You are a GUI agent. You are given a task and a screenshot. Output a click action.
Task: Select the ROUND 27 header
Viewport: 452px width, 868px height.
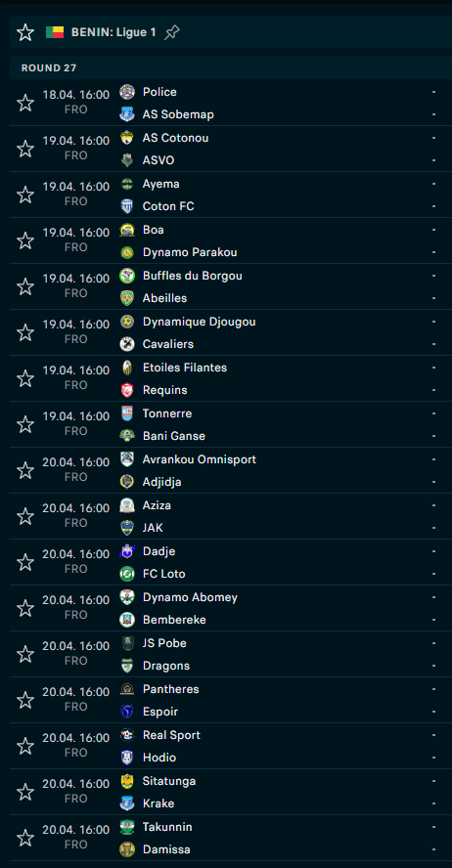pyautogui.click(x=49, y=68)
